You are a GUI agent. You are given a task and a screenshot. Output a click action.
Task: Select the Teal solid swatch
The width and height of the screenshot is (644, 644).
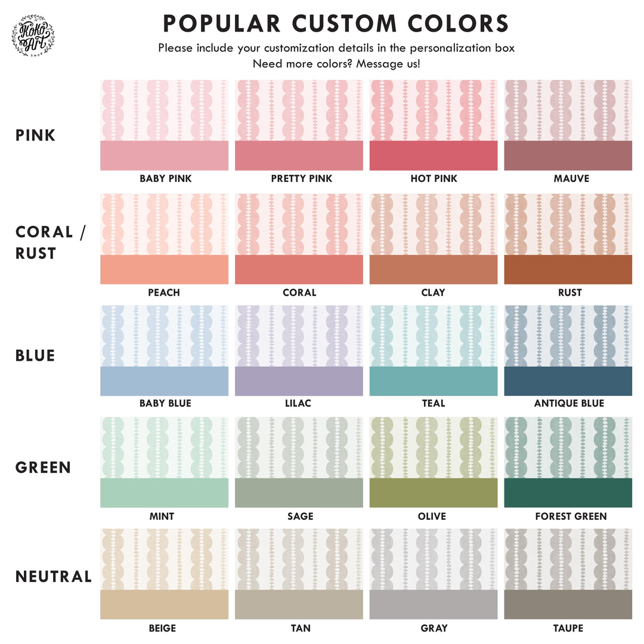coord(434,381)
